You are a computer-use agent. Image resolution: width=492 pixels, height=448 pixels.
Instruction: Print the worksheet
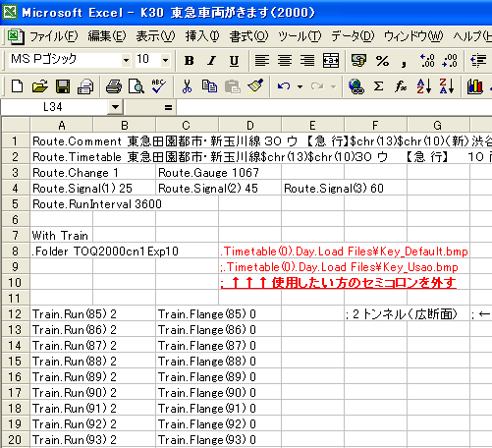114,86
